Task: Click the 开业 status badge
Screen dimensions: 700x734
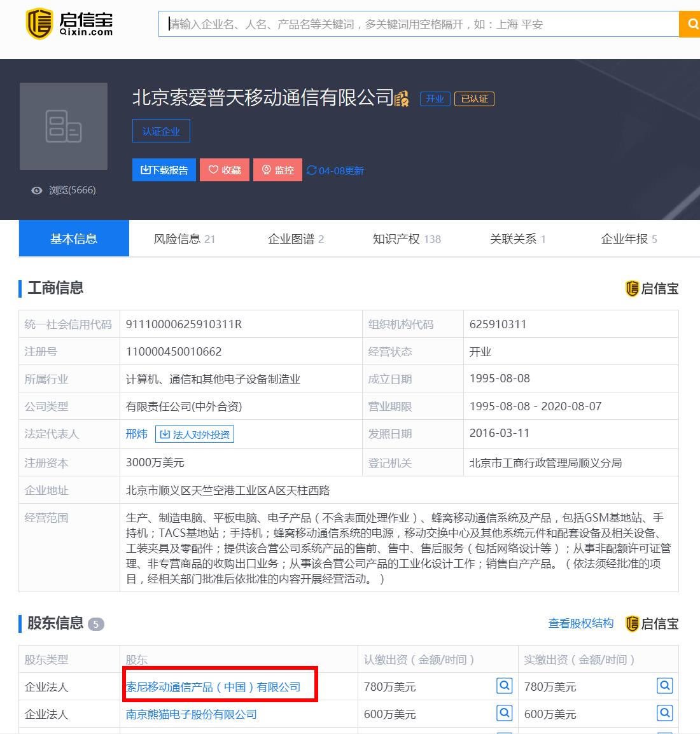Action: coord(435,99)
